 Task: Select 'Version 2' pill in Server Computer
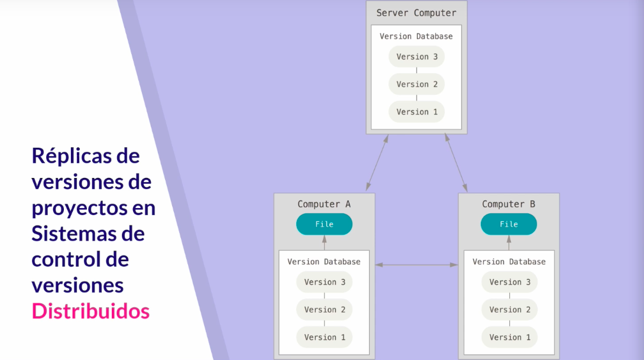(x=416, y=84)
